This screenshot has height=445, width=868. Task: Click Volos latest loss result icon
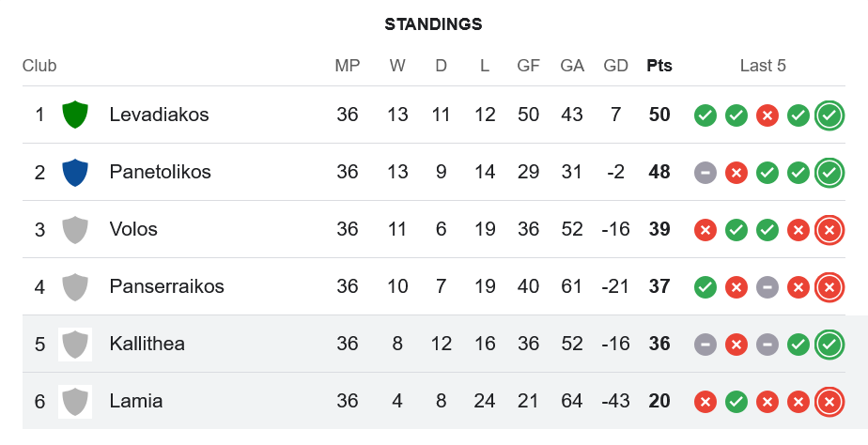coord(829,230)
